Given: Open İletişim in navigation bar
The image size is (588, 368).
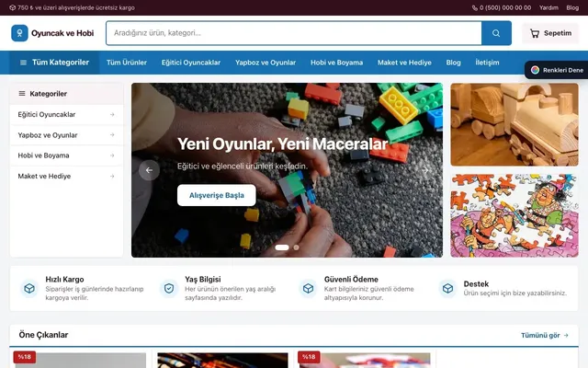Looking at the screenshot, I should point(487,63).
